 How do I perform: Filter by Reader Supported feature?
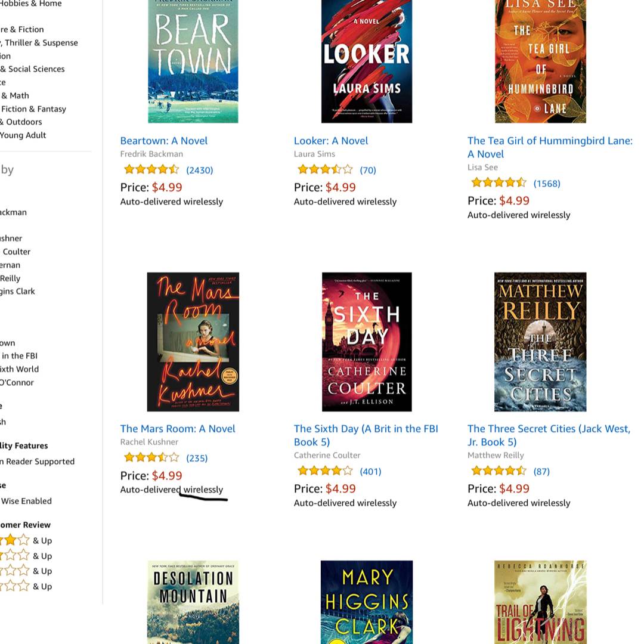coord(38,462)
